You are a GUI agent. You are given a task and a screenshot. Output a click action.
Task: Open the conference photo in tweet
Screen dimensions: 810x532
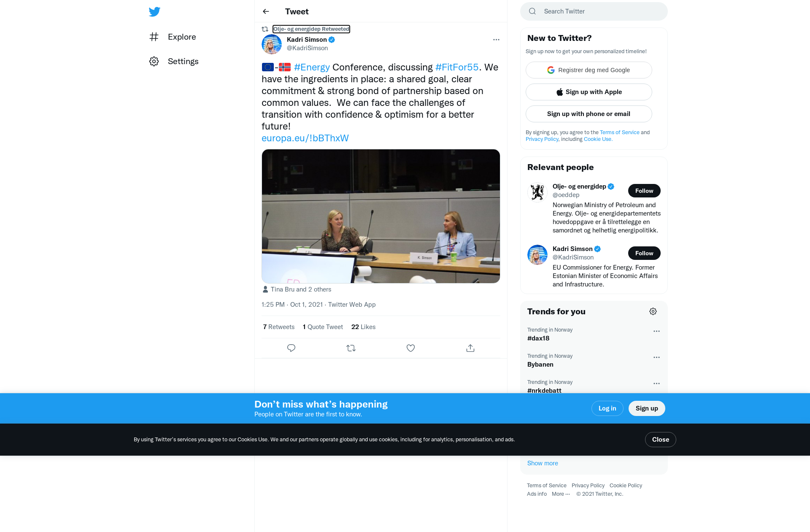click(x=381, y=216)
